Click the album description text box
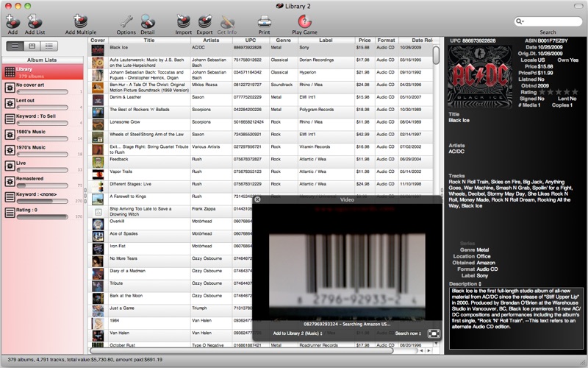The height and width of the screenshot is (368, 588). tap(516, 318)
